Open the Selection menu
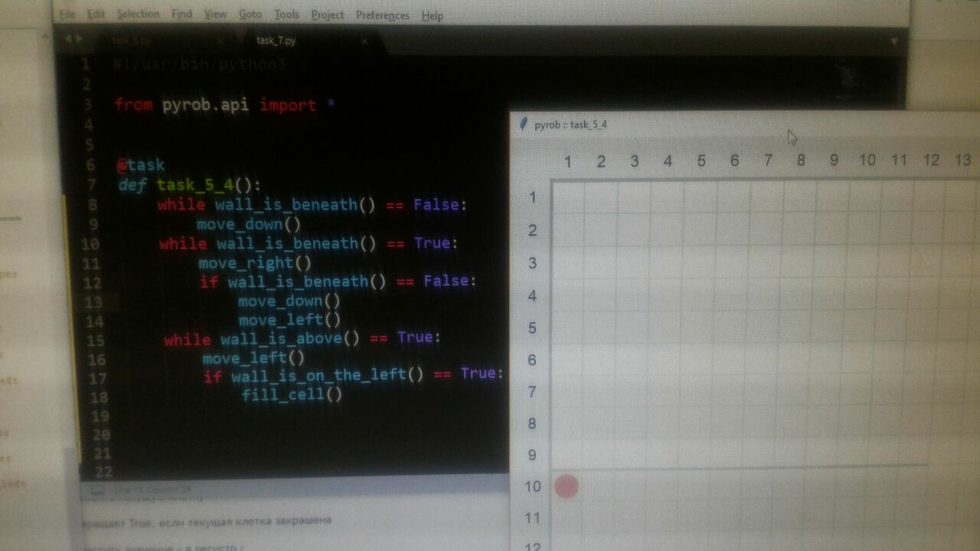 [x=138, y=15]
